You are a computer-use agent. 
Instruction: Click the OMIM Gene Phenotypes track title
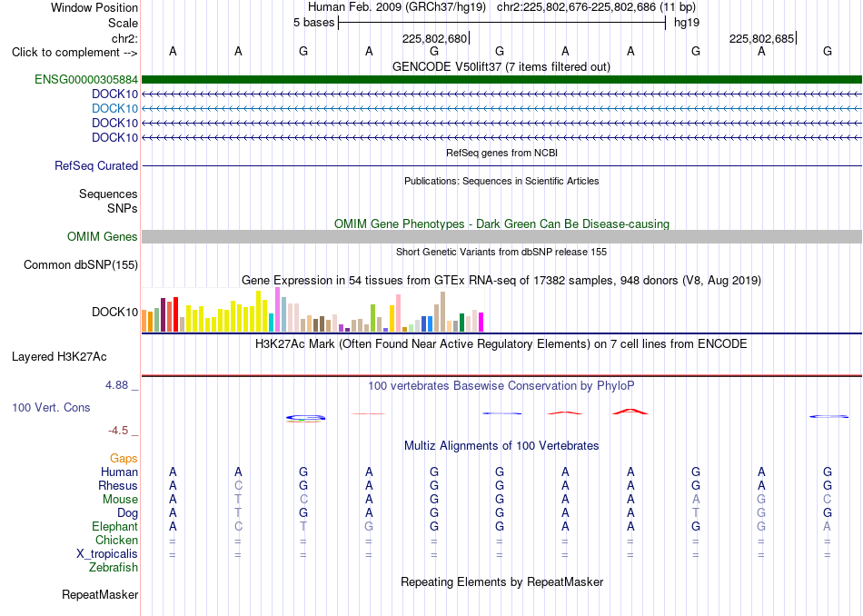click(x=502, y=224)
